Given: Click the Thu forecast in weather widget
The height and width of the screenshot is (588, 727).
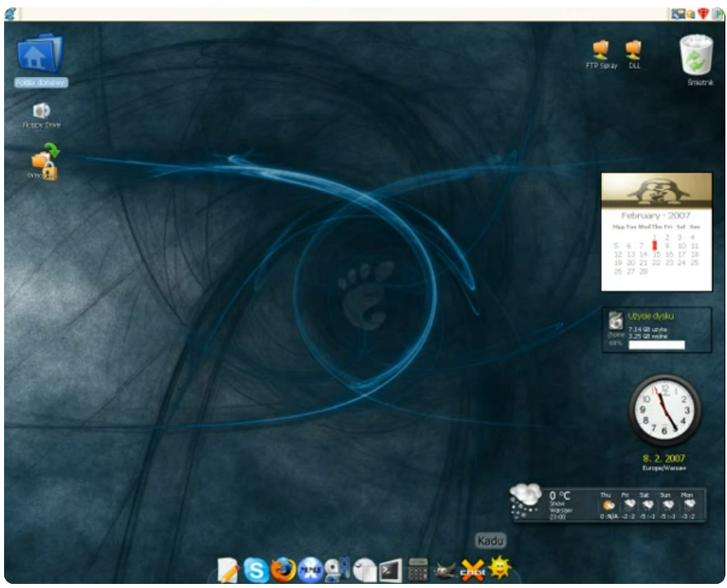Looking at the screenshot, I should [x=608, y=506].
